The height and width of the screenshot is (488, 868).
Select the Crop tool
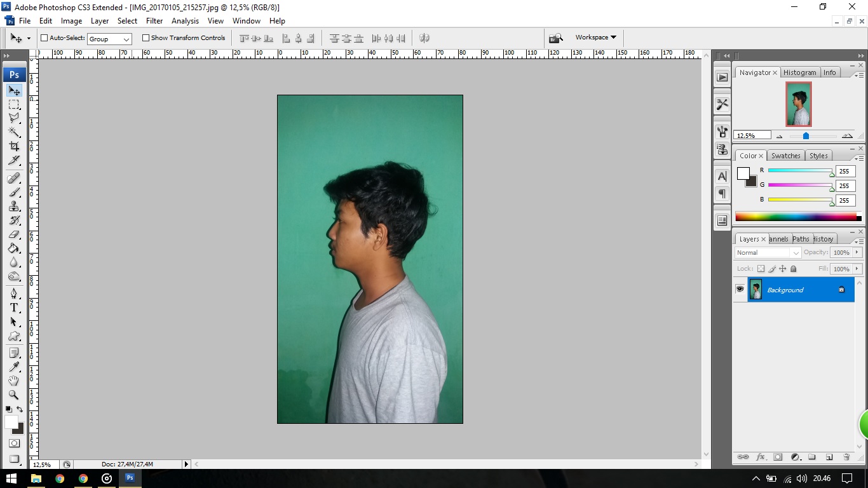click(14, 147)
